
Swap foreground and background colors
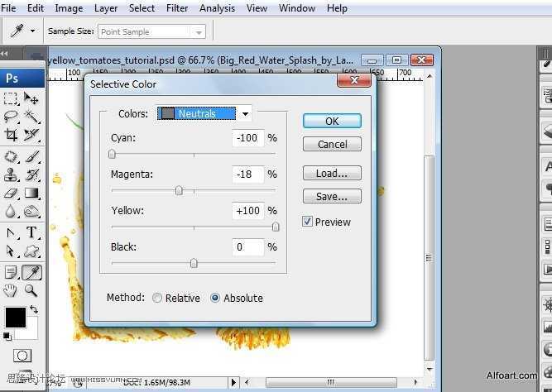[34, 309]
